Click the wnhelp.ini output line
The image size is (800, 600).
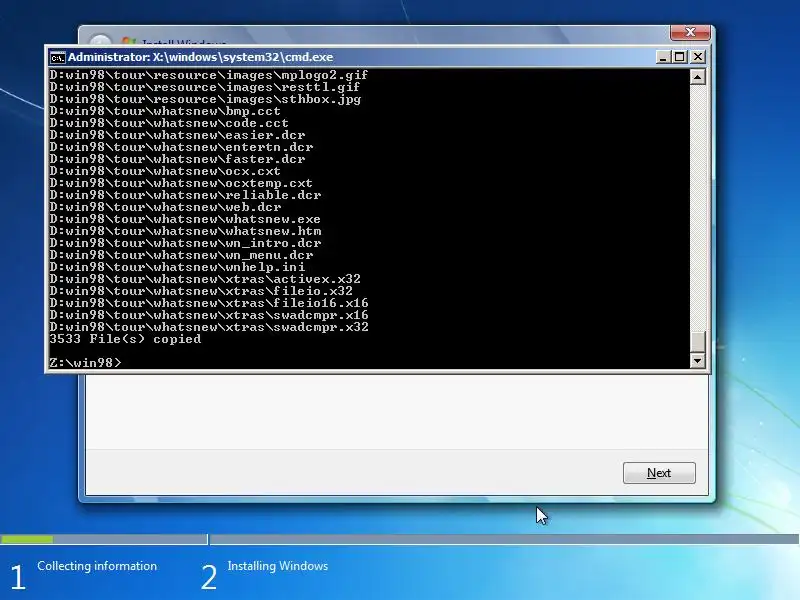click(x=177, y=267)
